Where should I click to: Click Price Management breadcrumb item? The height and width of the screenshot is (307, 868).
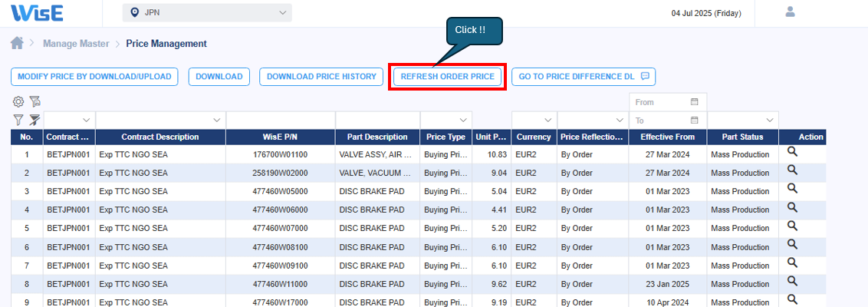click(x=166, y=44)
